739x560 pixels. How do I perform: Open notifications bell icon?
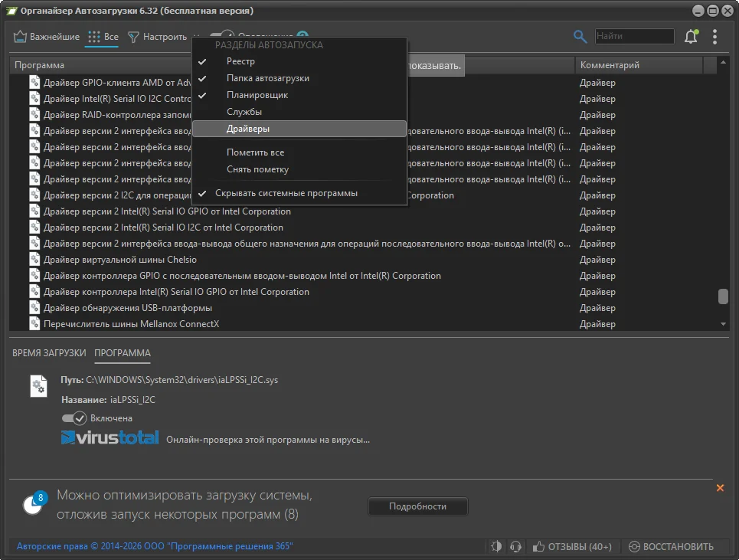click(691, 36)
